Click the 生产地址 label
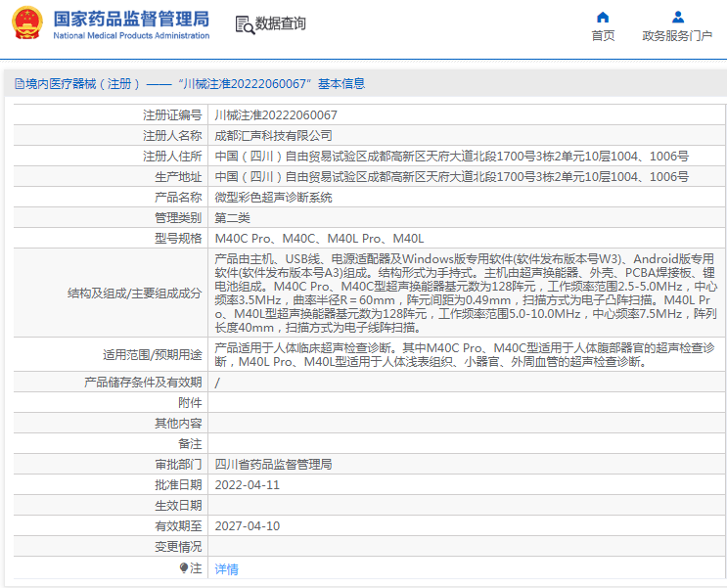 click(178, 177)
